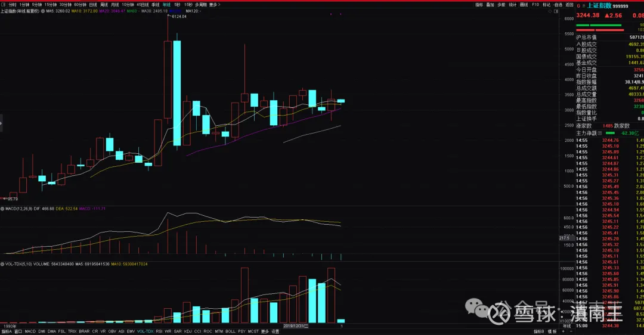Screen dimensions: 644x335
Task: Select the 5分钟 period
Action: tap(37, 5)
